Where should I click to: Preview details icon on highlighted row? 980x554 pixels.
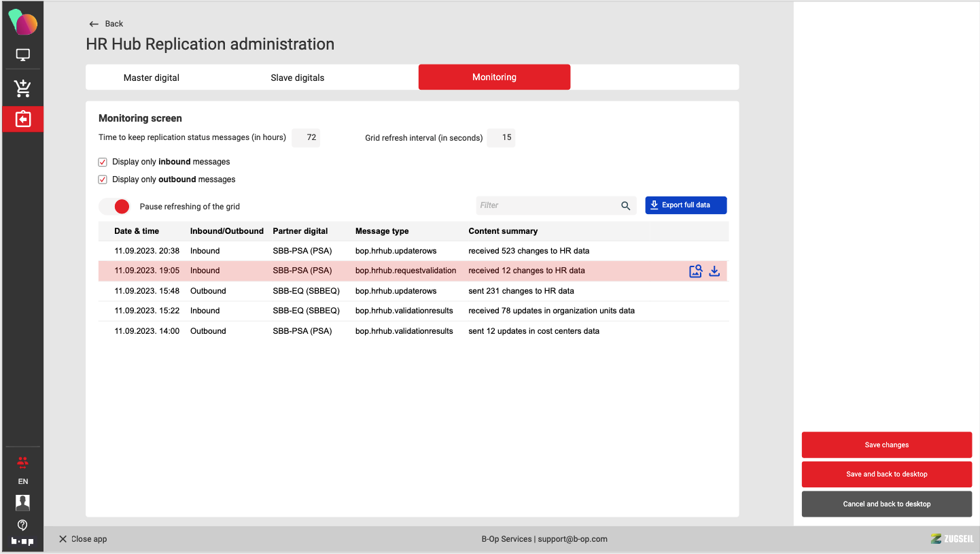pyautogui.click(x=695, y=271)
